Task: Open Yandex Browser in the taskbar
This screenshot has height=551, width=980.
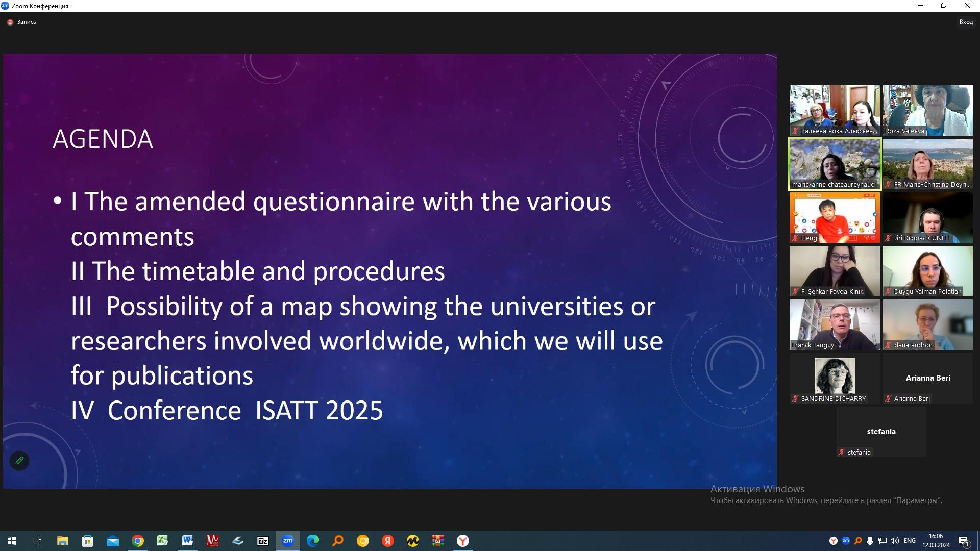Action: point(462,541)
